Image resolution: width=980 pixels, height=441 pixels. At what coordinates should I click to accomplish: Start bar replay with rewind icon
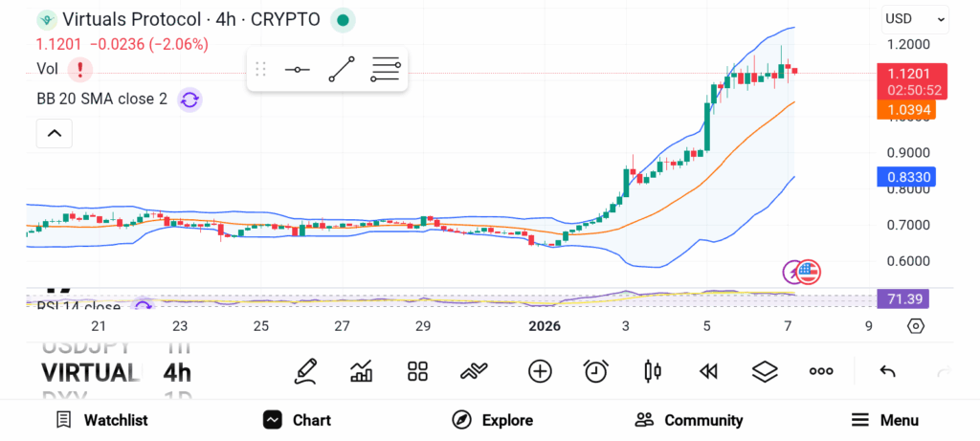pos(708,371)
